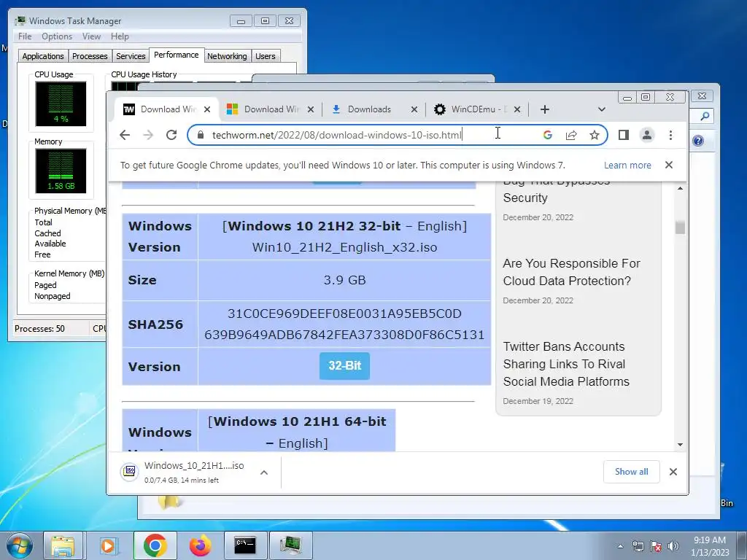Show hidden system tray icons
747x560 pixels.
(x=620, y=546)
